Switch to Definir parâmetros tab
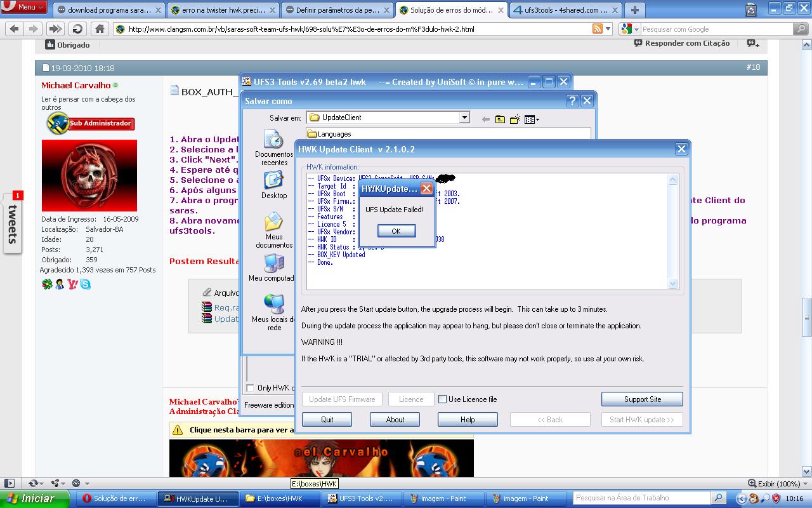Viewport: 812px width, 508px height. pyautogui.click(x=337, y=10)
